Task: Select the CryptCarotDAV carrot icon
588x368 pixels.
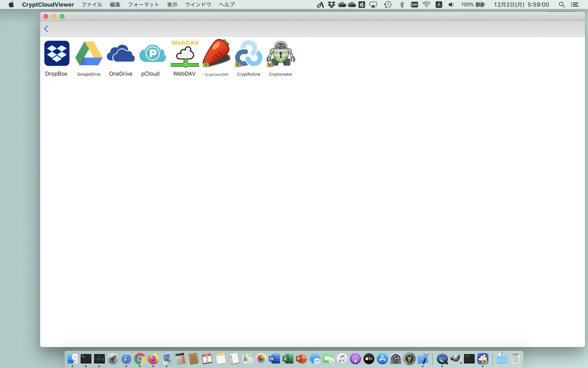Action: 217,53
